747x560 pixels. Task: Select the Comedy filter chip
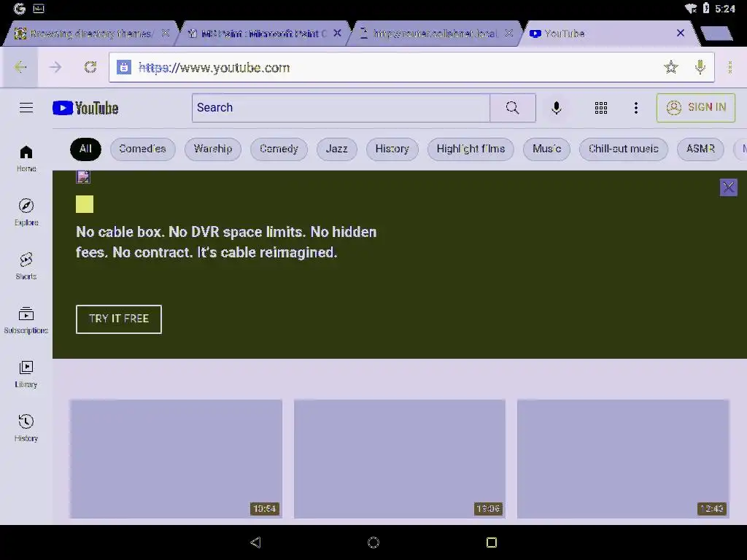click(x=279, y=149)
